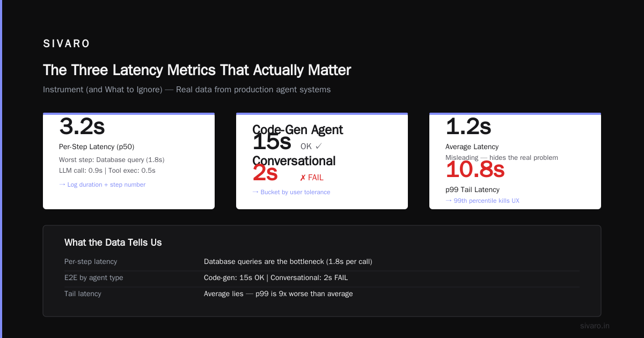The height and width of the screenshot is (338, 644).
Task: Click 'Database queries are the bottleneck (1.8s per call)'
Action: pos(288,262)
